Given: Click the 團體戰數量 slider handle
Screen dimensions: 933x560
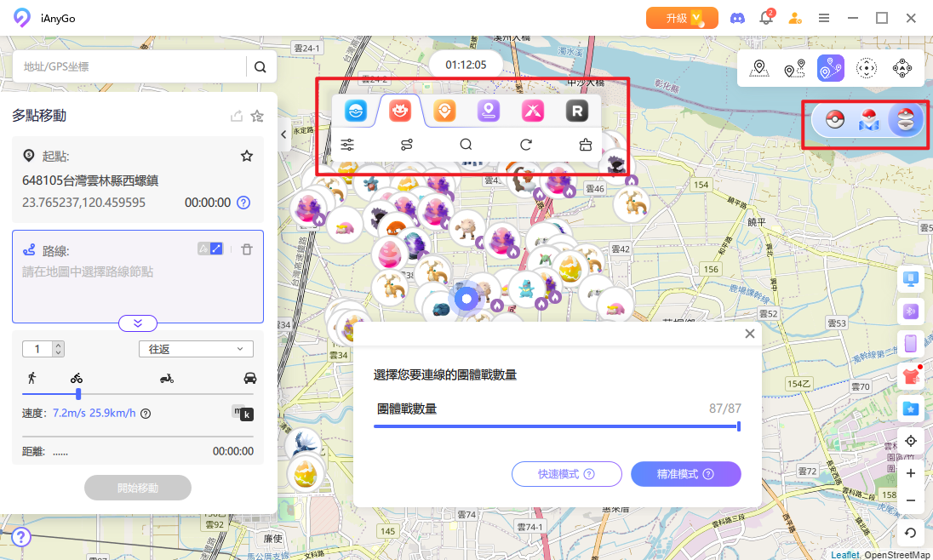Looking at the screenshot, I should click(x=738, y=426).
